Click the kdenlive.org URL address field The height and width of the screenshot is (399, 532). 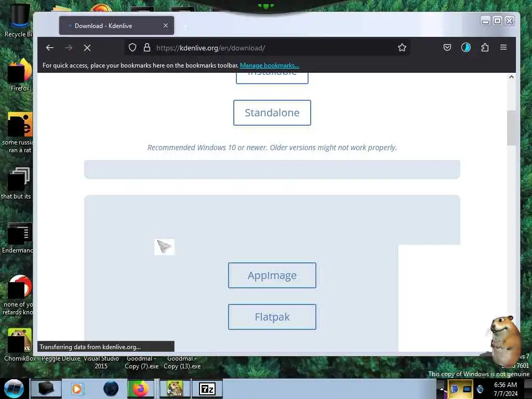(x=268, y=48)
